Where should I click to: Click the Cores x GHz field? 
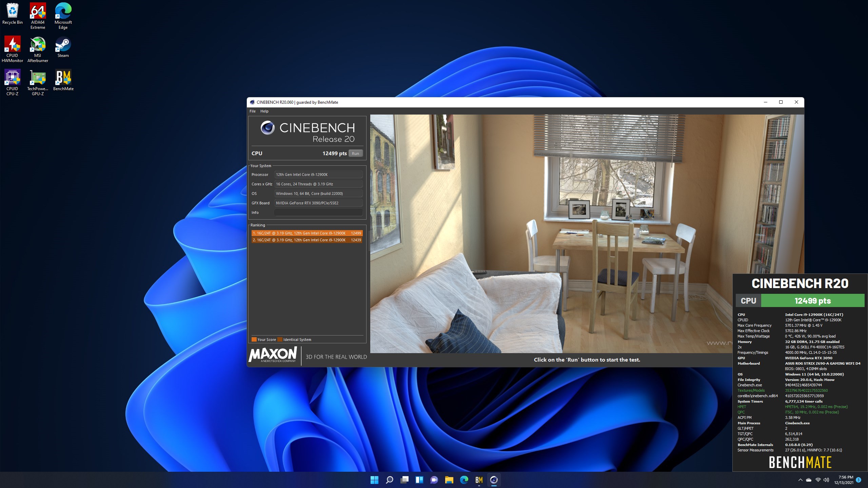318,184
